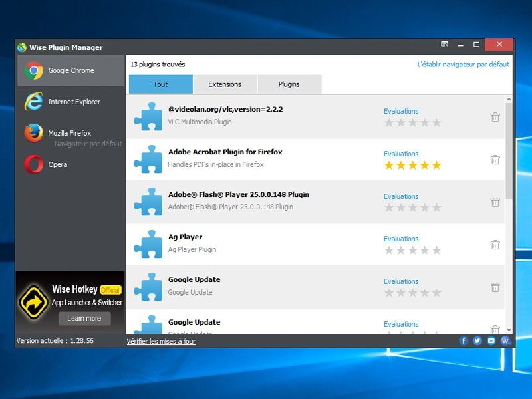Viewport: 532px width, 399px height.
Task: Open the Twitter share icon
Action: 477,340
